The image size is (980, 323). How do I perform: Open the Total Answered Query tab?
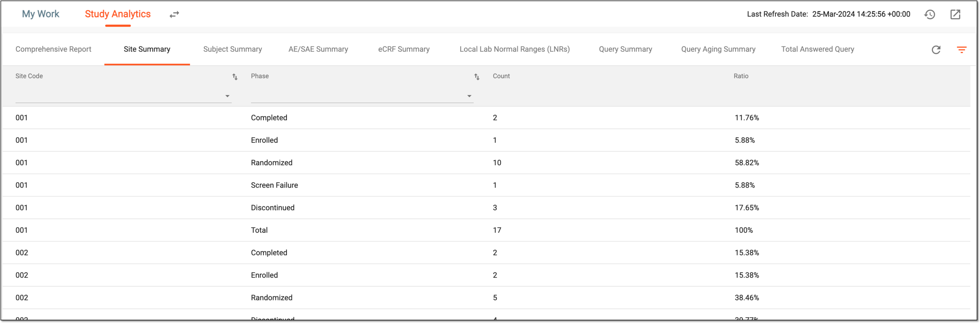click(x=818, y=49)
